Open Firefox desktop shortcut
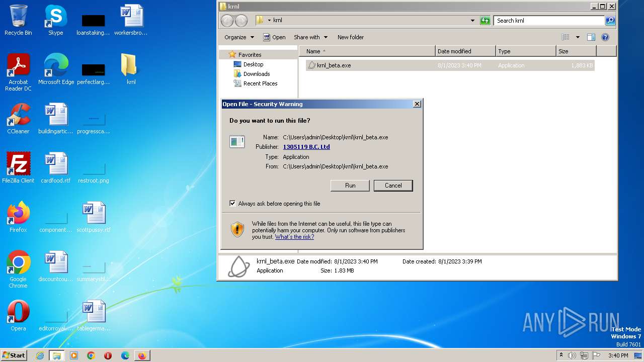Screen dimensions: 644x362 [x=18, y=217]
